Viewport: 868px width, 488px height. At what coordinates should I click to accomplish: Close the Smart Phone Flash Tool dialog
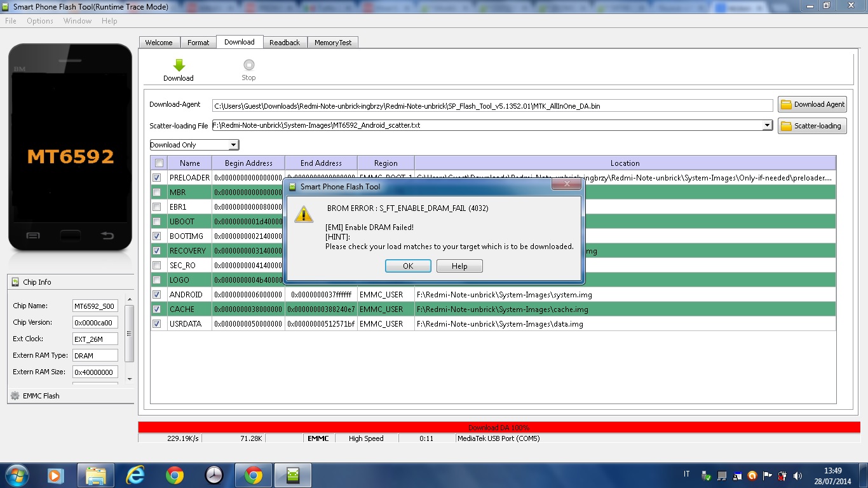(566, 185)
